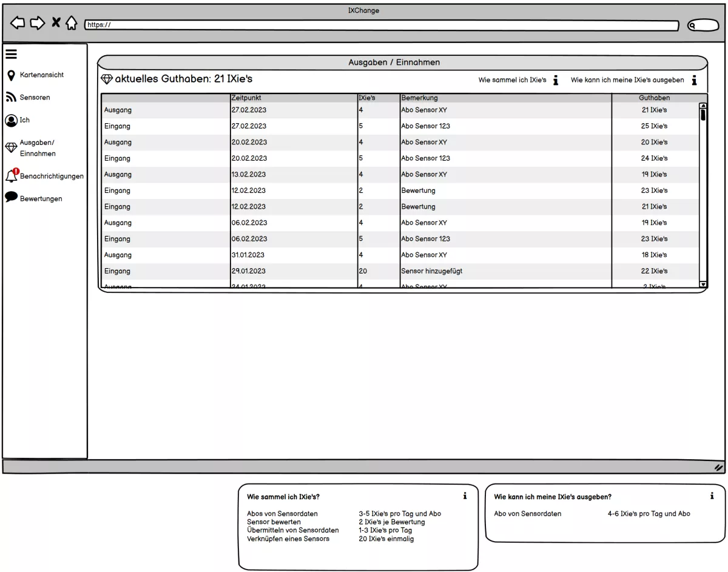Click the table scrollbar down arrow
Screen dimensions: 728x572
click(x=703, y=284)
